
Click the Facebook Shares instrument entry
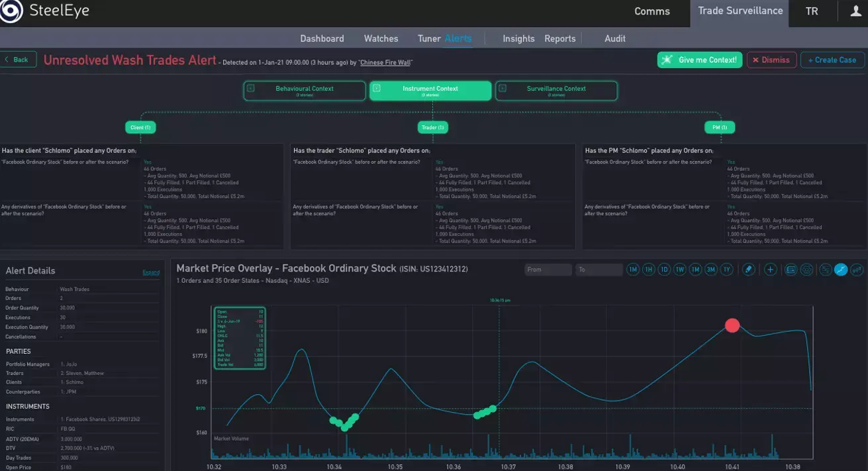[x=100, y=419]
